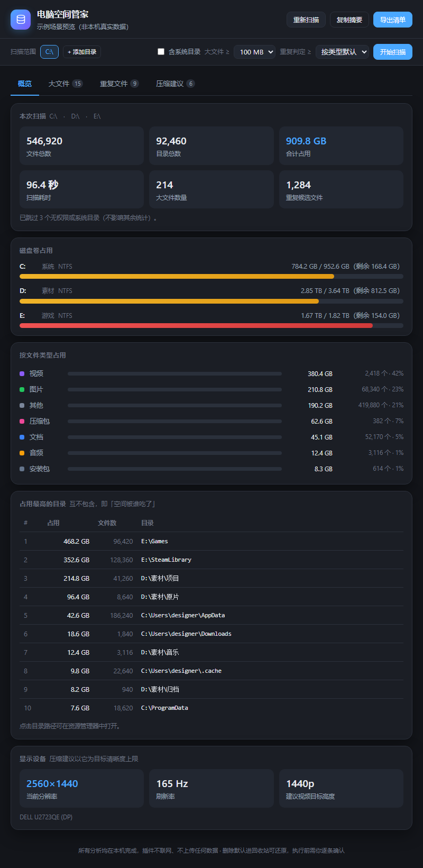Click the D: 素材 volume usage bar
Image resolution: width=423 pixels, height=868 pixels.
point(212,301)
